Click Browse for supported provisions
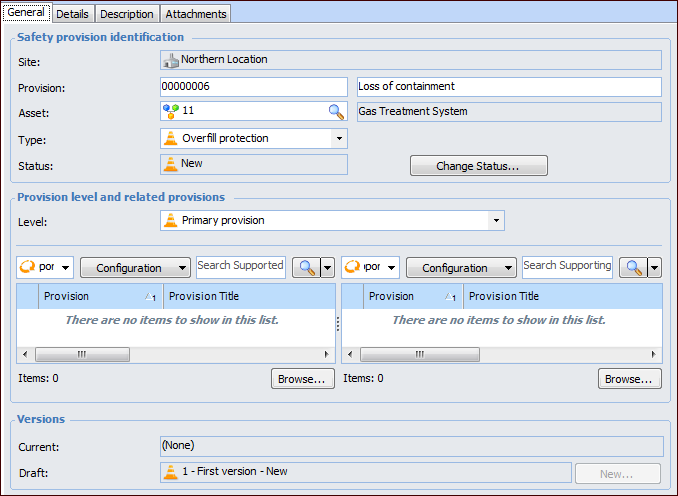 303,379
